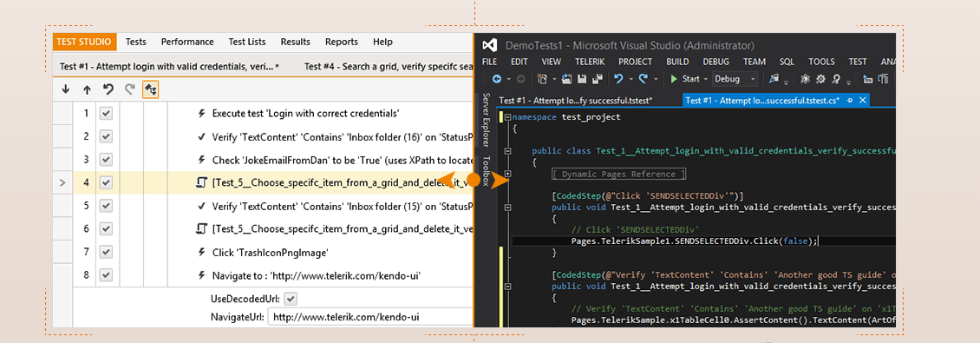Click Start debugging button
The image size is (980, 343).
(685, 79)
